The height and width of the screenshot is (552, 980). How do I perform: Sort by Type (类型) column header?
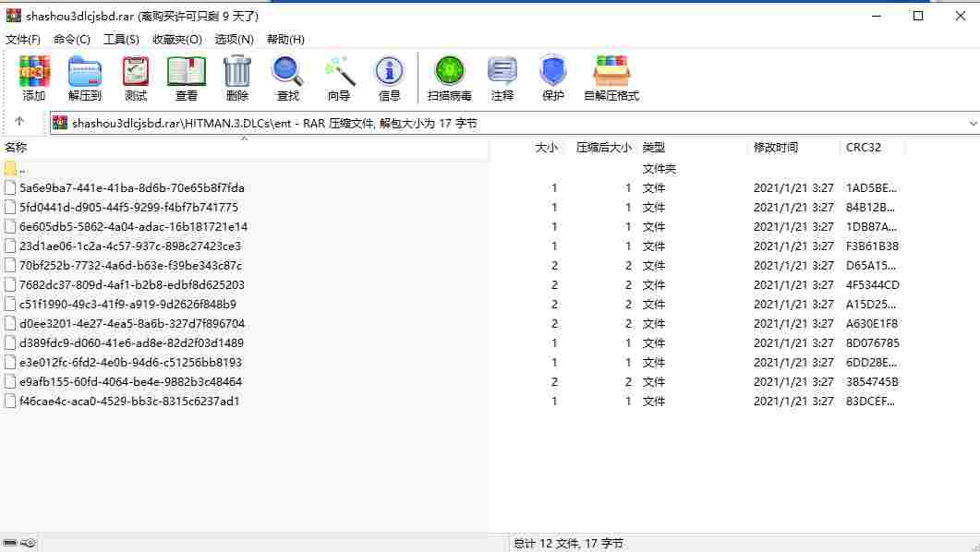654,148
